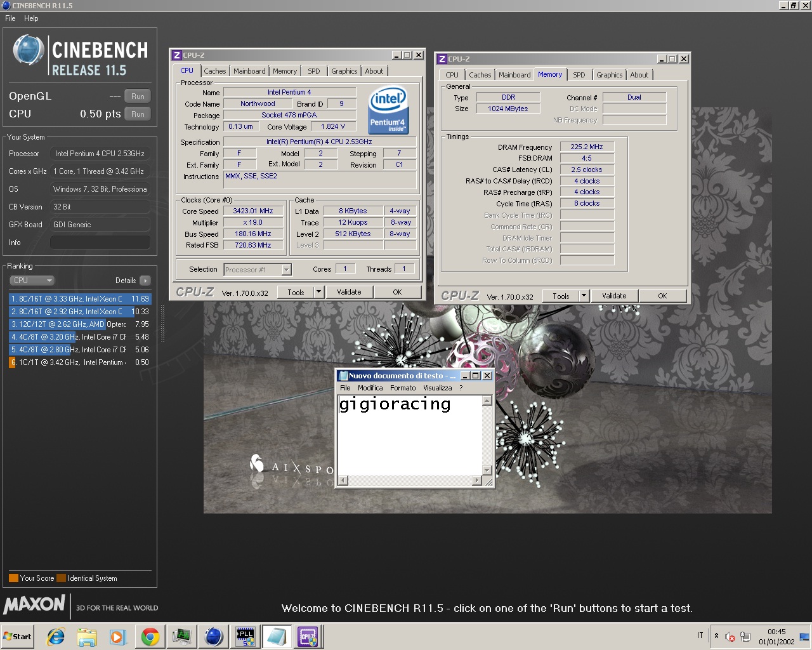Open Caches tab in left CPU-Z window
The height and width of the screenshot is (650, 812).
click(215, 71)
